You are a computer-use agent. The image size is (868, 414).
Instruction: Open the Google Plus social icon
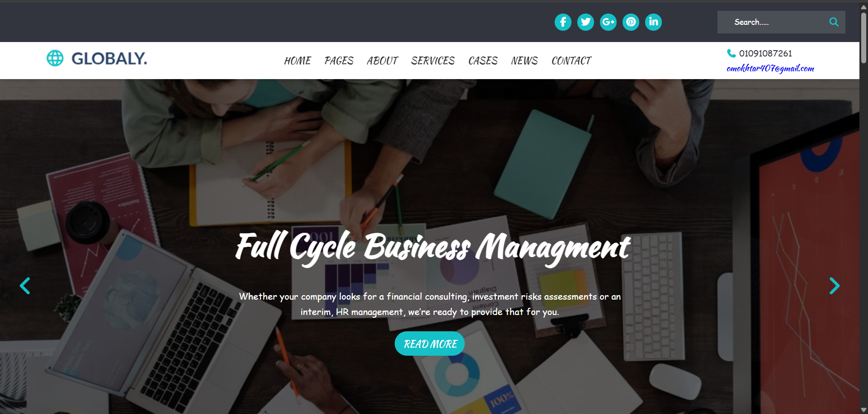608,22
